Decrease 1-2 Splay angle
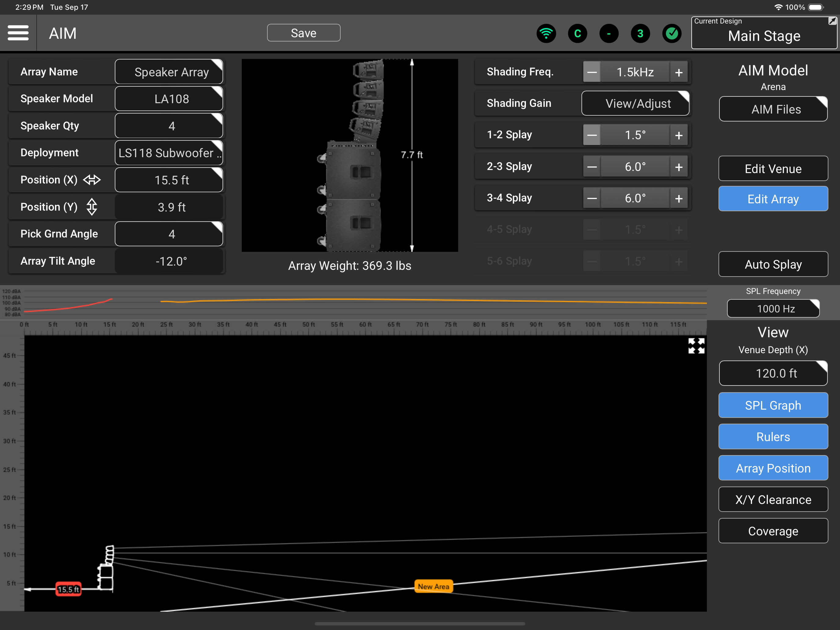Image resolution: width=840 pixels, height=630 pixels. click(x=592, y=135)
